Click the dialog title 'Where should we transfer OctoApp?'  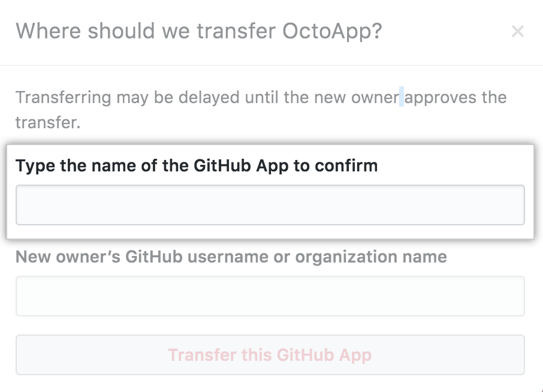(201, 31)
